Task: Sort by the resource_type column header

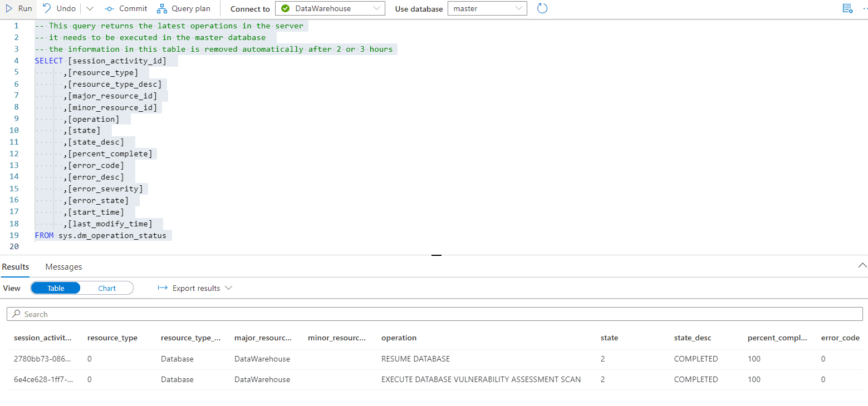Action: tap(112, 338)
